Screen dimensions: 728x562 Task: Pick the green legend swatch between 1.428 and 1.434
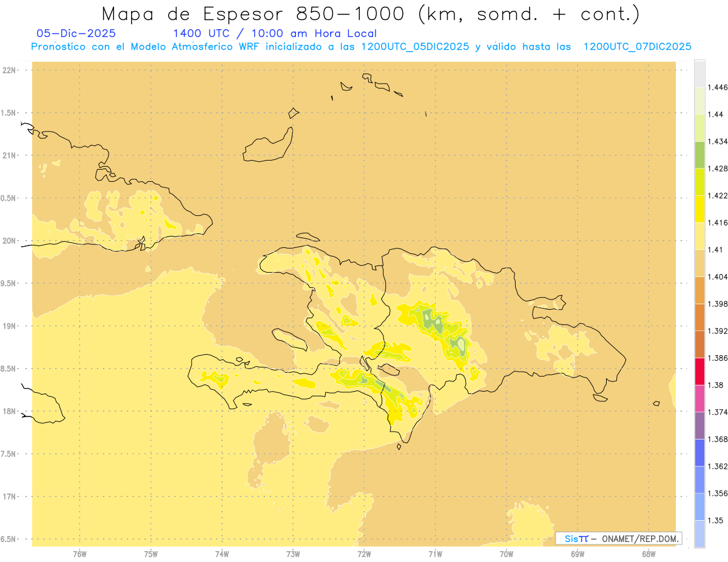pos(699,155)
